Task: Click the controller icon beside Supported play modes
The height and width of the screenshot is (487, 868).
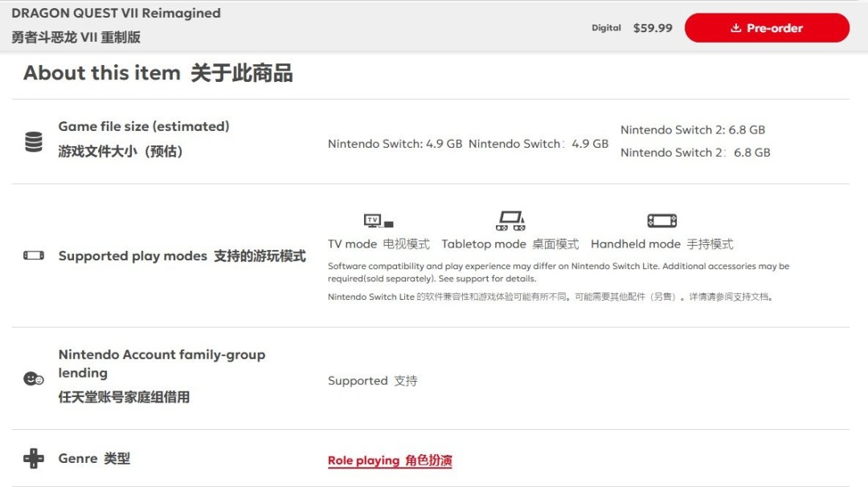Action: [31, 256]
